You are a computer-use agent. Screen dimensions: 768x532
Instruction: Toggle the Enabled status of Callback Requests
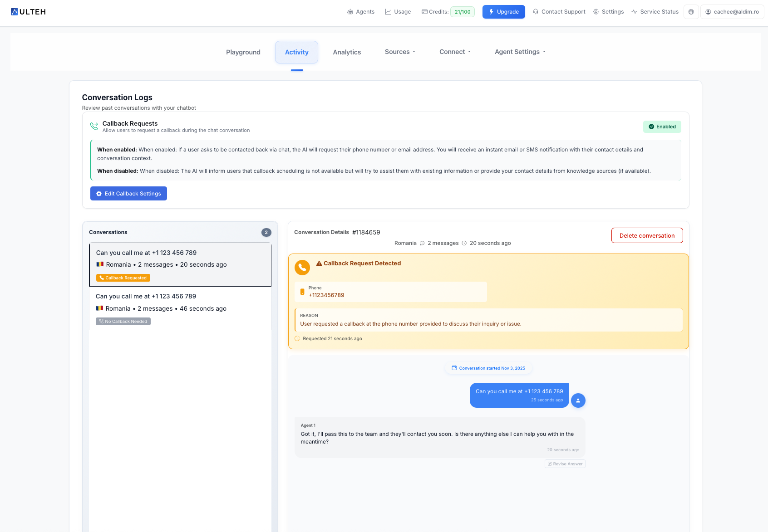662,127
